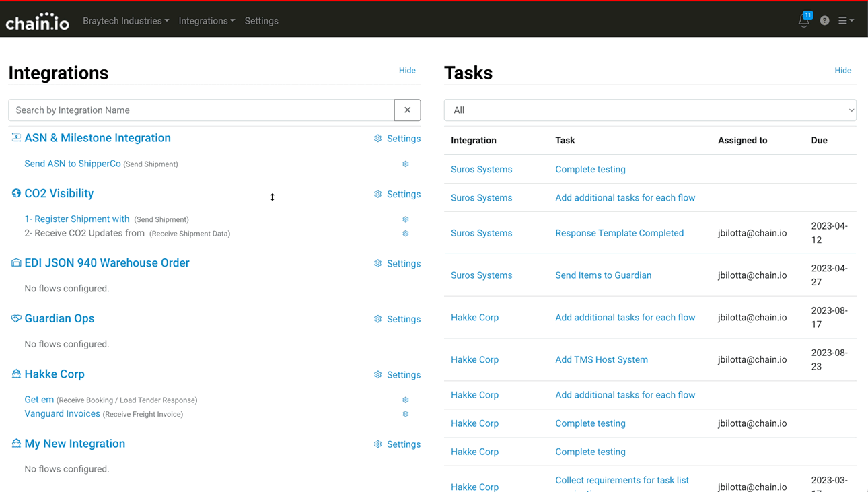Click due date 2023-08-23
This screenshot has width=868, height=492.
point(829,360)
